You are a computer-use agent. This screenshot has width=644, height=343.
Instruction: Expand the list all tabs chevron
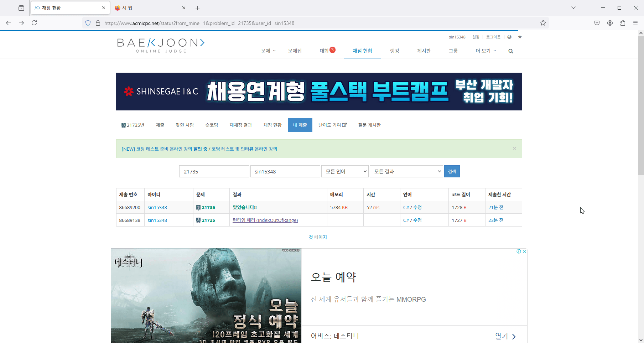click(573, 8)
